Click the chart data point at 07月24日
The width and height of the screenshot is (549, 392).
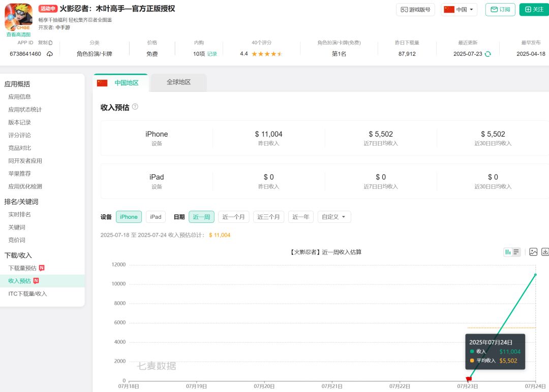coord(535,275)
